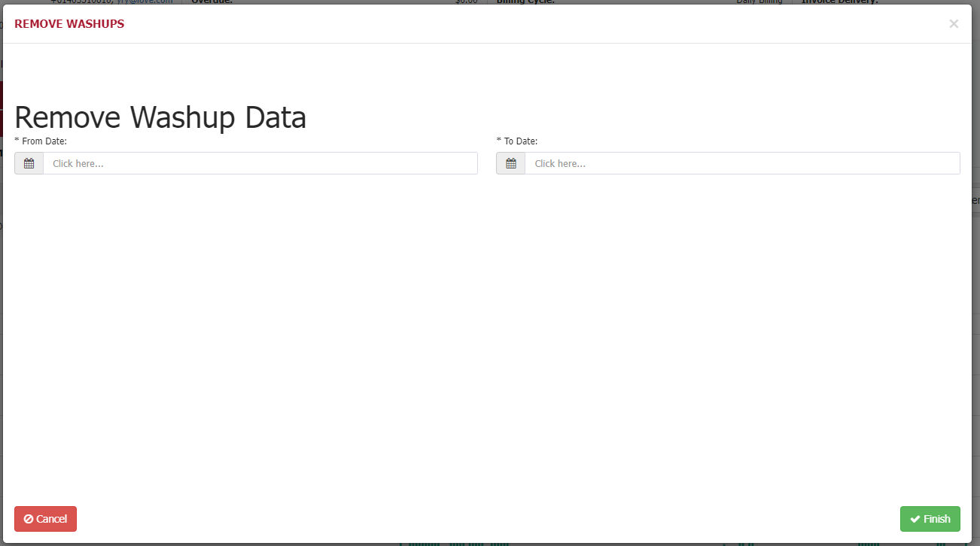Click the "REMOVE WASHUPS" dialog title
Viewport: 980px width, 546px height.
tap(69, 24)
